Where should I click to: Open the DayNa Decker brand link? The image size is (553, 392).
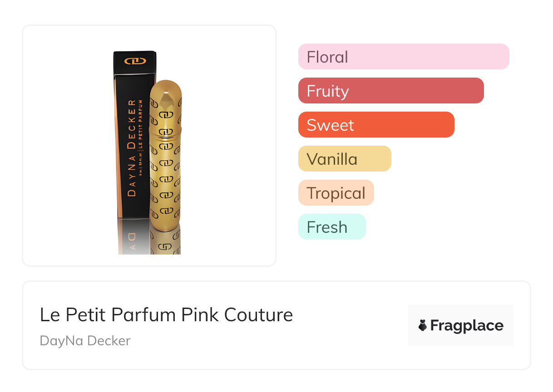point(85,340)
